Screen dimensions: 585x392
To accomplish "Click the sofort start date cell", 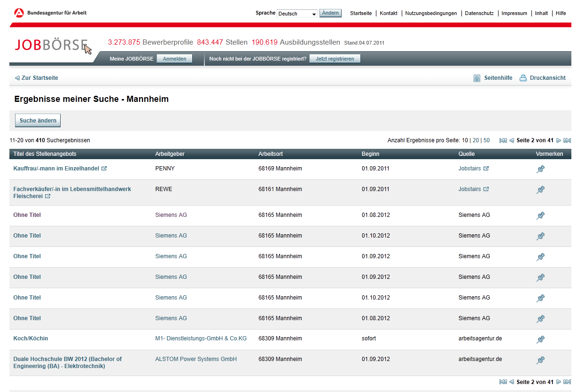I will pyautogui.click(x=369, y=338).
